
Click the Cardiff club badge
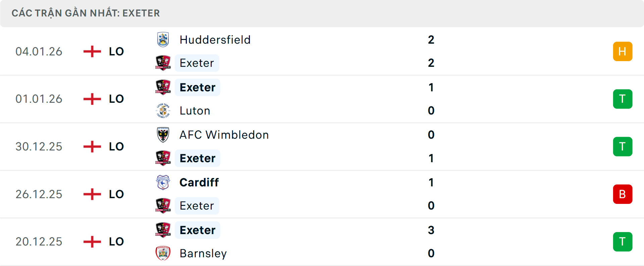coord(163,182)
